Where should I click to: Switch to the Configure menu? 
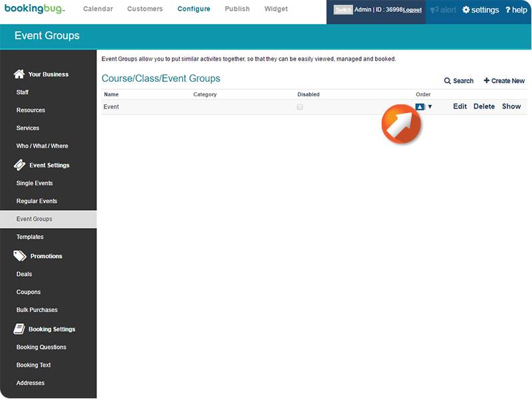[x=194, y=9]
